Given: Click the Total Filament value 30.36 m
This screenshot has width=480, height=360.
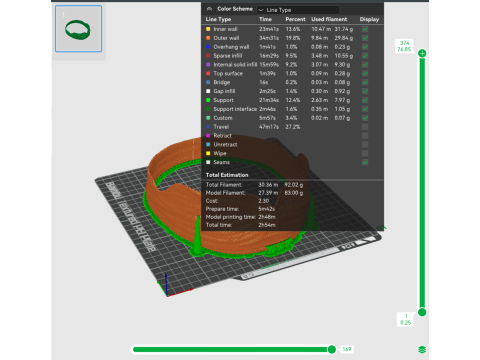Looking at the screenshot, I should (268, 185).
